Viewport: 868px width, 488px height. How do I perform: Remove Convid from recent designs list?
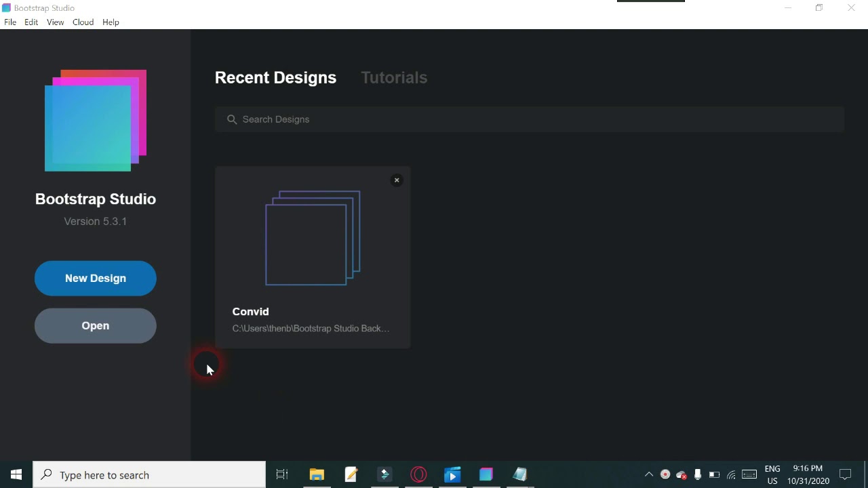[397, 180]
